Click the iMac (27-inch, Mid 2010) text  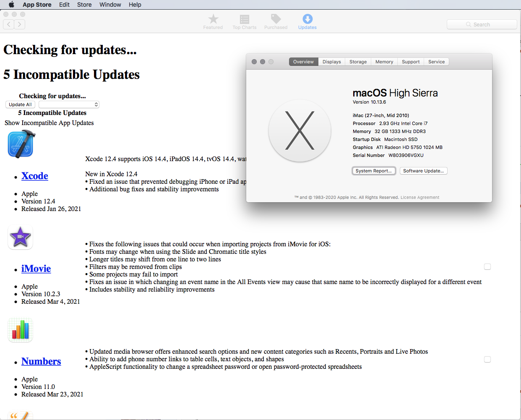tap(381, 115)
